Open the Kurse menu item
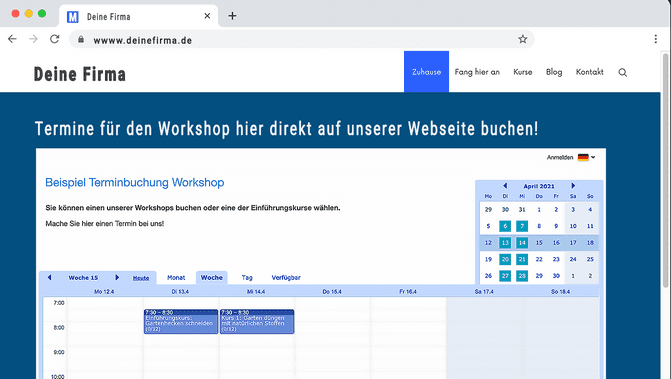This screenshot has width=671, height=379. [x=523, y=72]
